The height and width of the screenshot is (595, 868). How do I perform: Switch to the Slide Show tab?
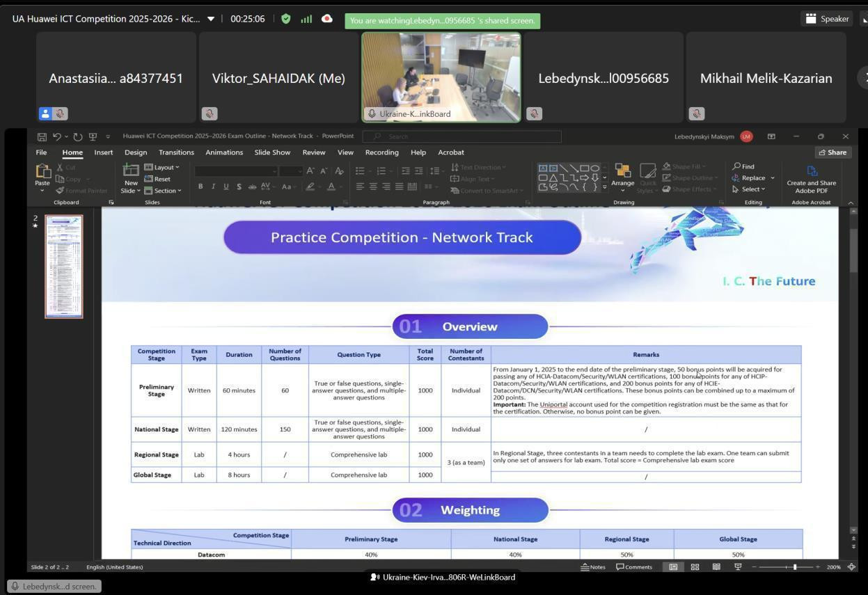pyautogui.click(x=272, y=152)
